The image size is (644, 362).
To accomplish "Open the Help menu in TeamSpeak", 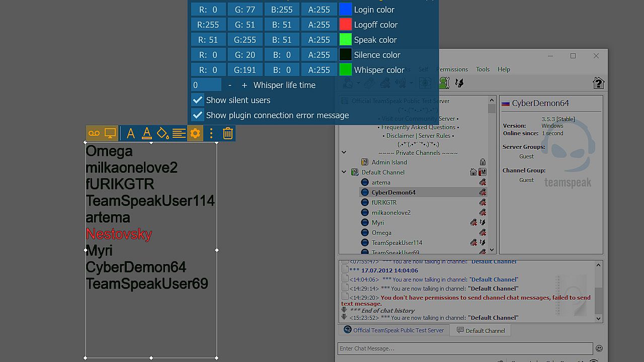I will [x=504, y=69].
